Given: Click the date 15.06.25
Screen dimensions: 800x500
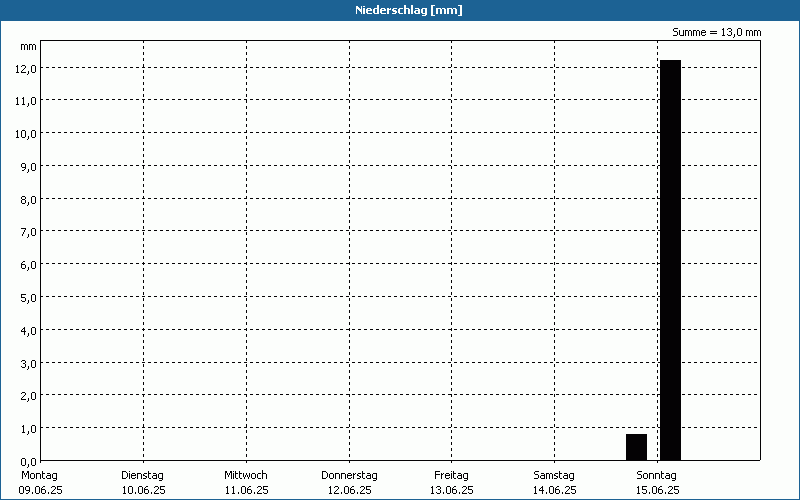Looking at the screenshot, I should click(x=657, y=491).
